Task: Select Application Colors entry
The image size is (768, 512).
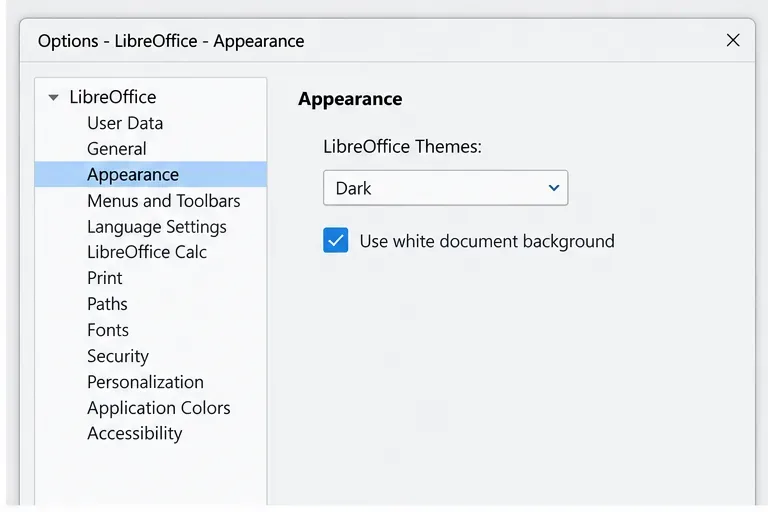Action: (159, 408)
